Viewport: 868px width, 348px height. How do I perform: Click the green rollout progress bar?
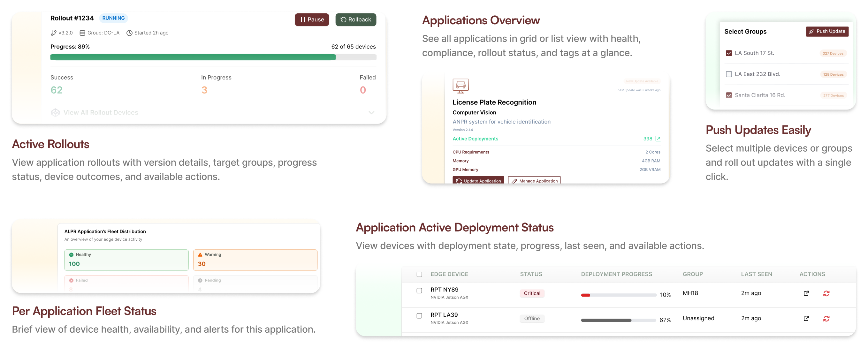[193, 57]
